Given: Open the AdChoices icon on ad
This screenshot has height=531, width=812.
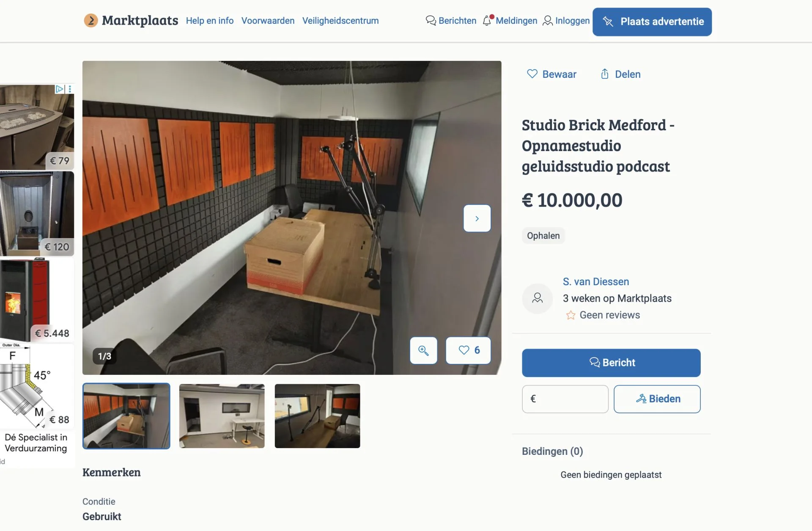Looking at the screenshot, I should click(x=60, y=89).
